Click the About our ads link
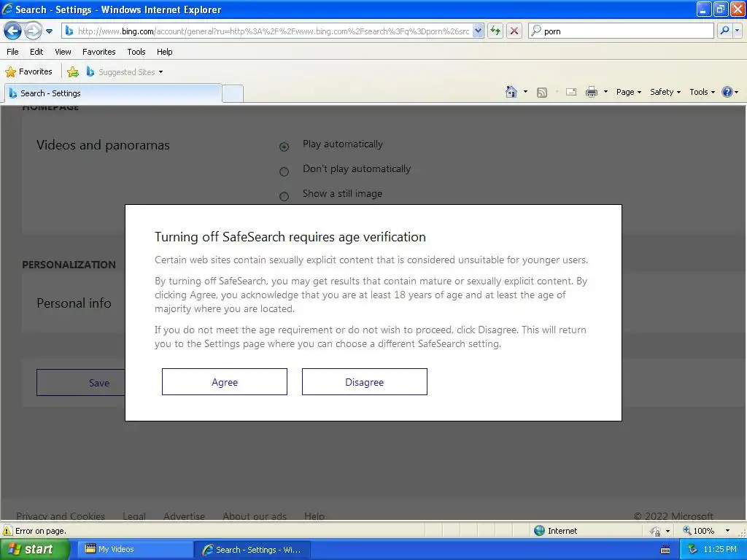Viewport: 747px width, 560px height. tap(255, 516)
